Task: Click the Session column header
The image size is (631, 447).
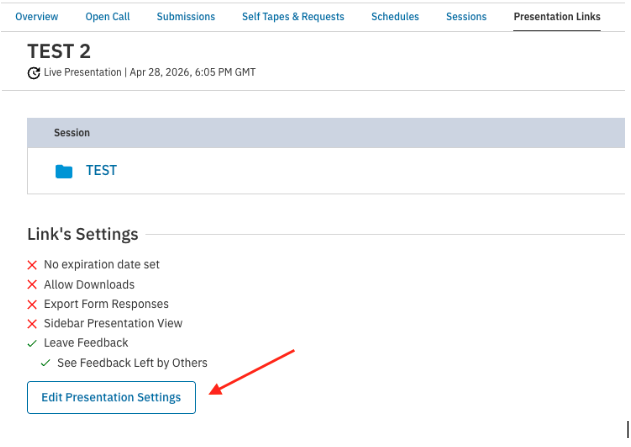Action: (72, 133)
